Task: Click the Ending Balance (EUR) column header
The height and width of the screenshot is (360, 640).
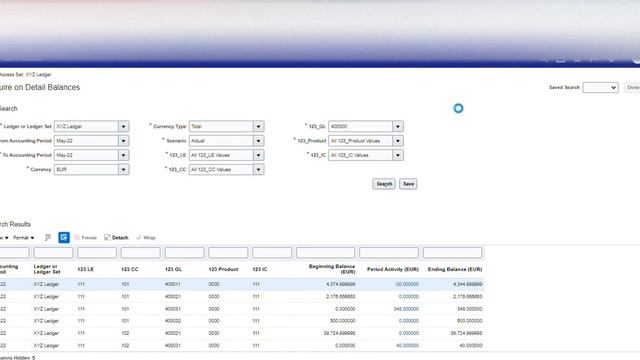Action: tap(455, 269)
